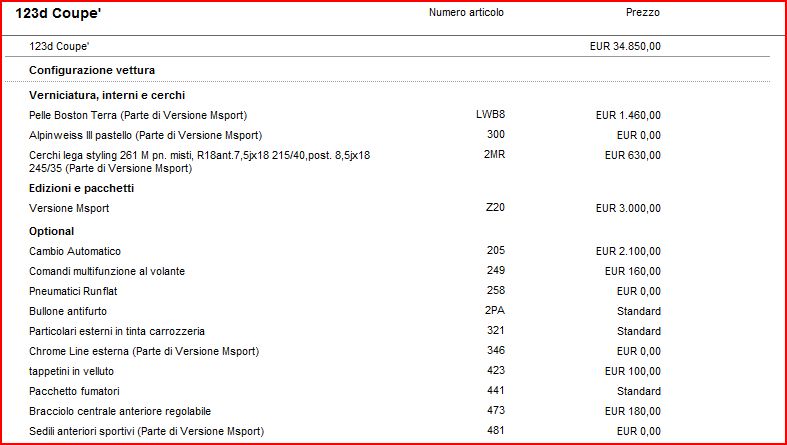Select the 'Edizioni e pacchetti' heading

coord(82,189)
